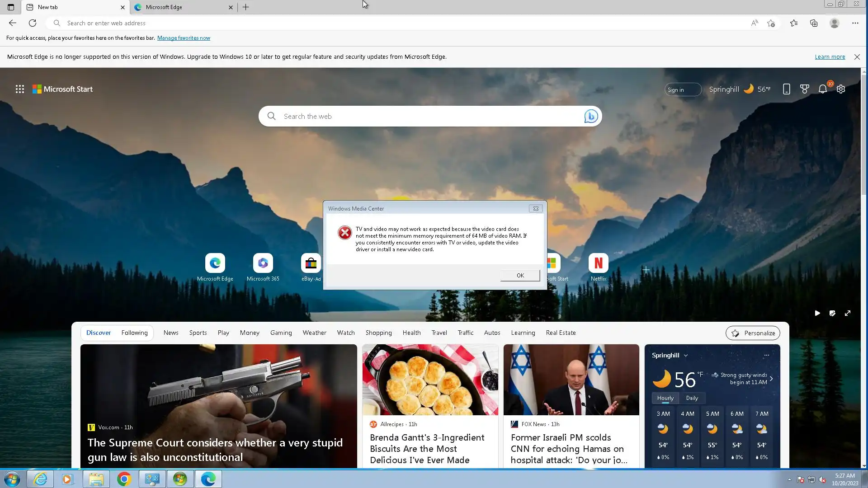Switch weather forecast to Daily
Viewport: 868px width, 488px height.
pos(692,398)
